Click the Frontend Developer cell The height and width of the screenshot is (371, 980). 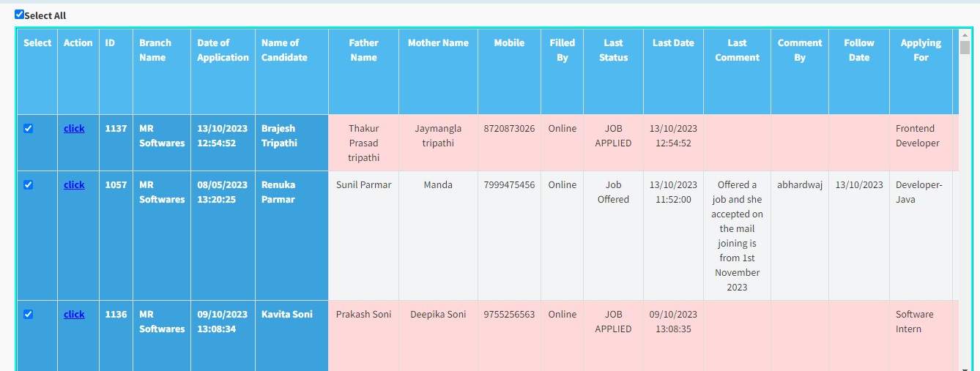click(917, 136)
